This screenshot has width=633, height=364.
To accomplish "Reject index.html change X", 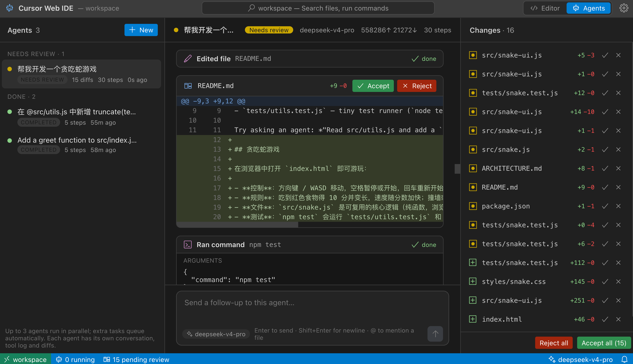I will (x=618, y=319).
